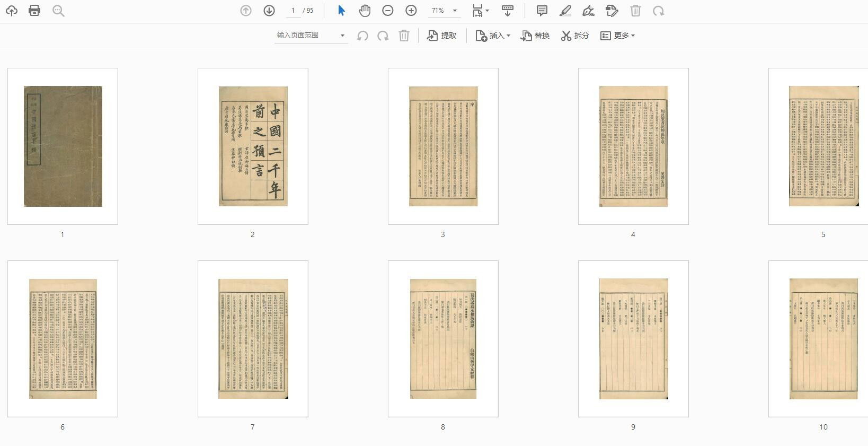Viewport: 868px width, 446px height.
Task: Click the 提取 extract button
Action: [x=442, y=36]
